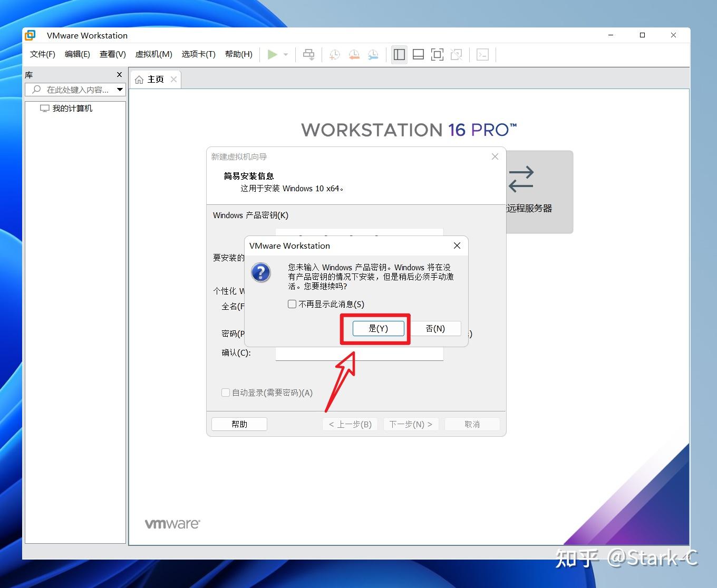The image size is (717, 588).
Task: Open the 虚拟机(M) menu
Action: pos(153,54)
